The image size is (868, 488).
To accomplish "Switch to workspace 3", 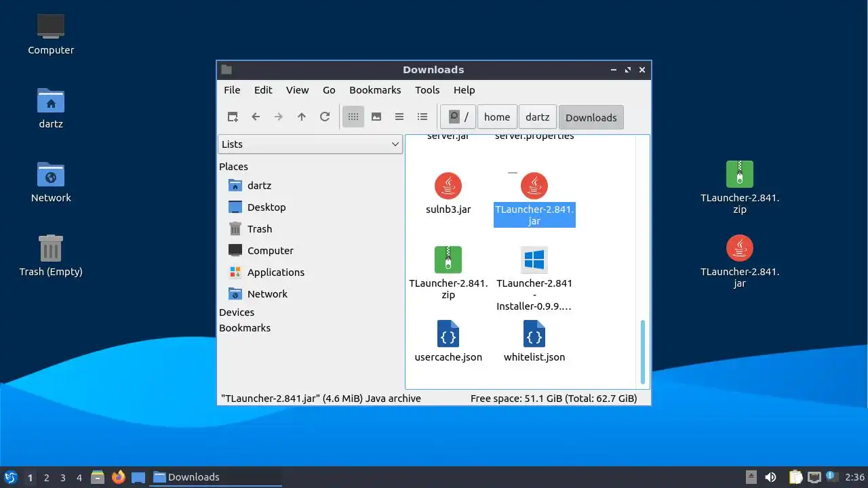I will tap(63, 478).
